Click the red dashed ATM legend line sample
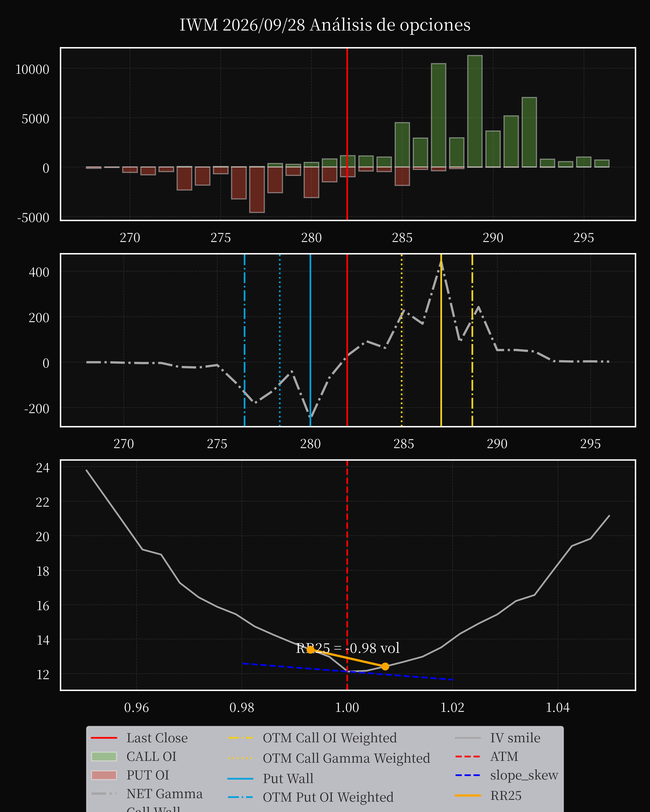 click(468, 756)
